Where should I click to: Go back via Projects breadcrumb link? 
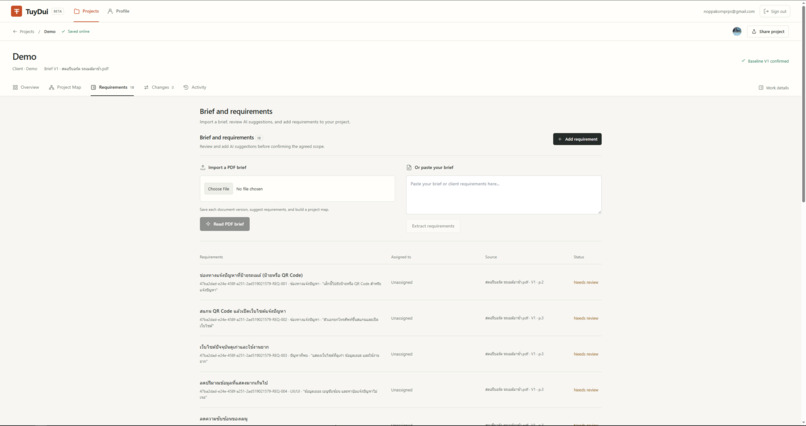pyautogui.click(x=24, y=31)
